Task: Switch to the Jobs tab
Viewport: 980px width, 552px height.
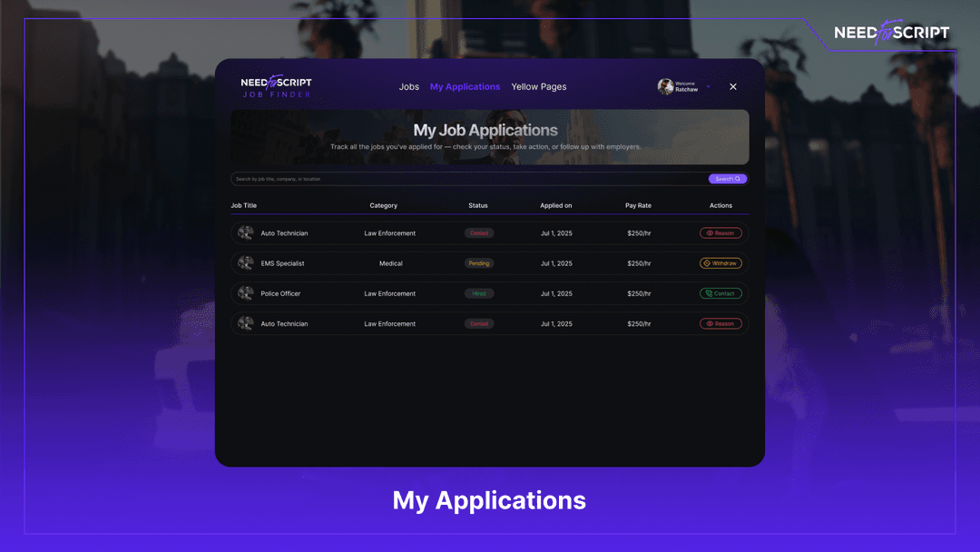Action: coord(409,86)
